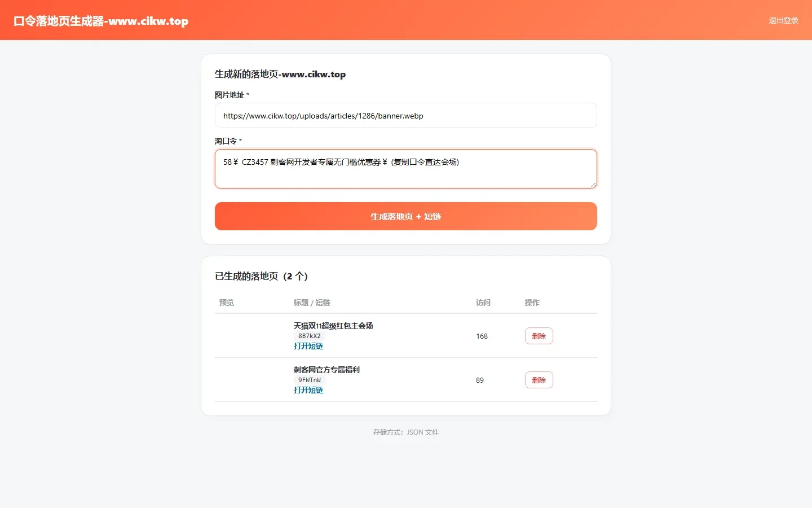
Task: Open 打开短链 for 刺客网官方专属福利
Action: tap(308, 390)
